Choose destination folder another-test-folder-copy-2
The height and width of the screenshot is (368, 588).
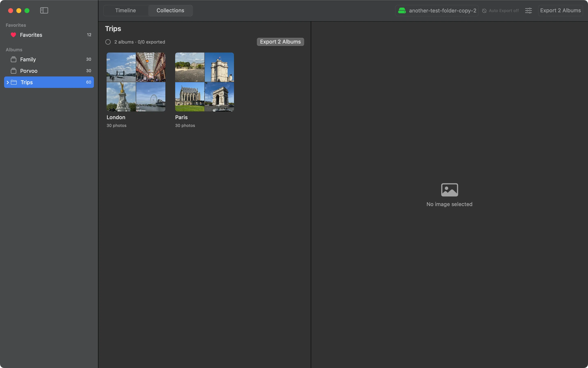pyautogui.click(x=437, y=10)
